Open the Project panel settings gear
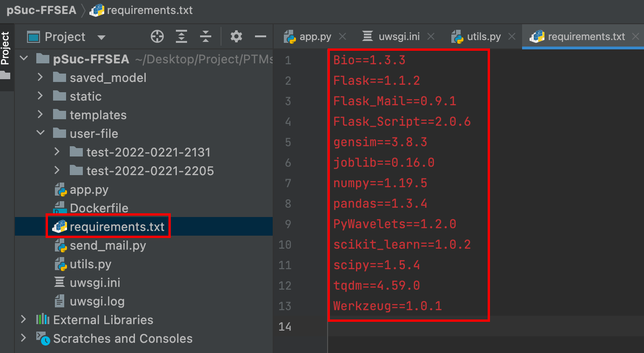The width and height of the screenshot is (644, 353). 236,36
